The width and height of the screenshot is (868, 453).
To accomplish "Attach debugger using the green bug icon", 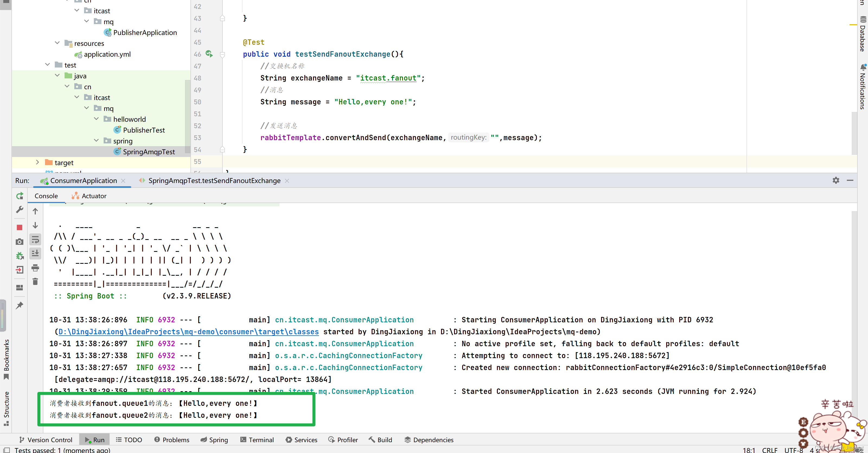I will click(20, 256).
